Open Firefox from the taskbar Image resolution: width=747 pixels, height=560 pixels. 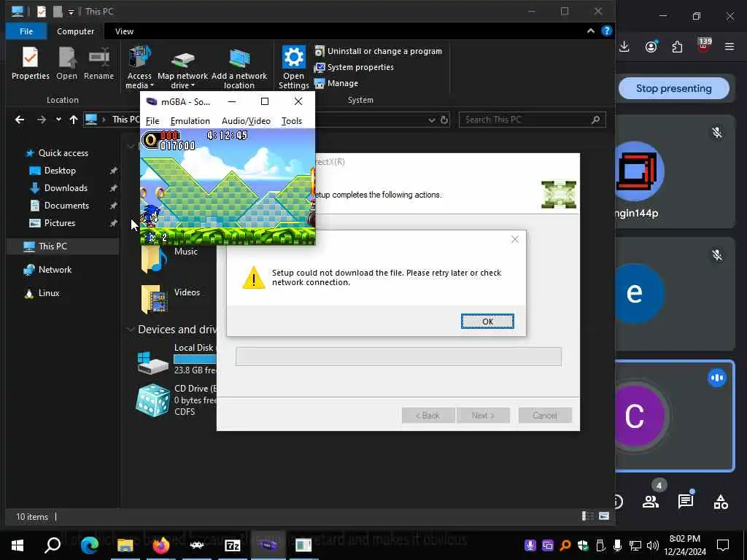tap(161, 545)
